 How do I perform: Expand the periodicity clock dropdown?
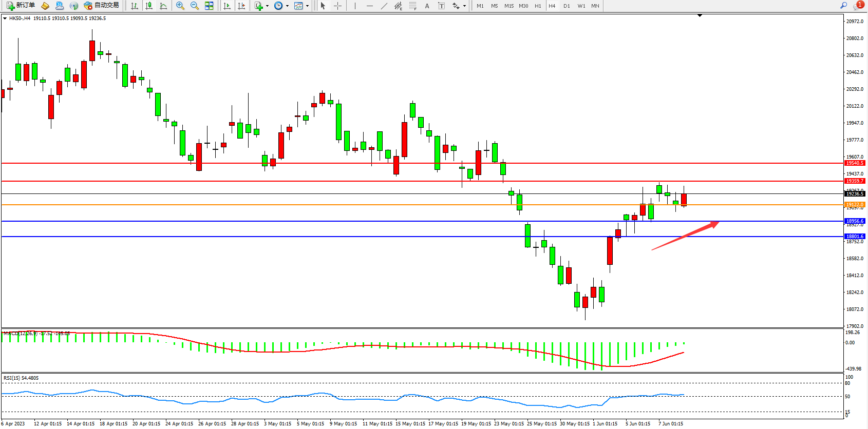pos(287,6)
